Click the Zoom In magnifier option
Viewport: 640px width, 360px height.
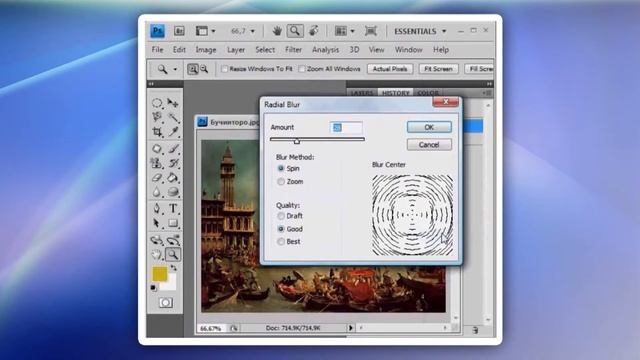193,69
